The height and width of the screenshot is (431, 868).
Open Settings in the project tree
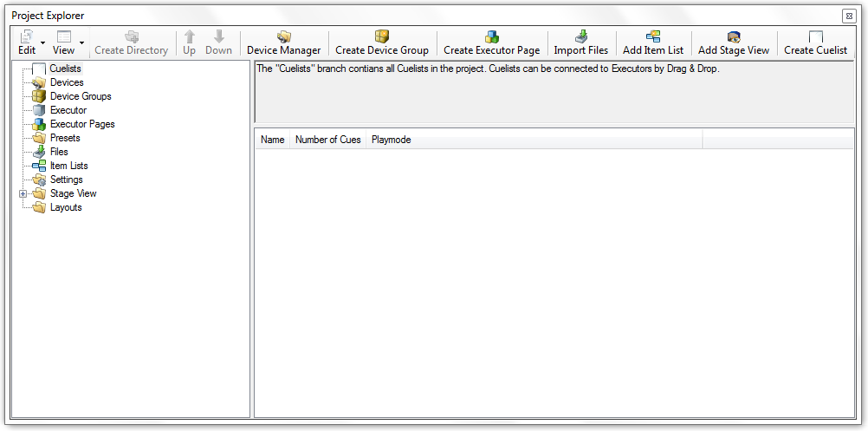click(x=66, y=180)
